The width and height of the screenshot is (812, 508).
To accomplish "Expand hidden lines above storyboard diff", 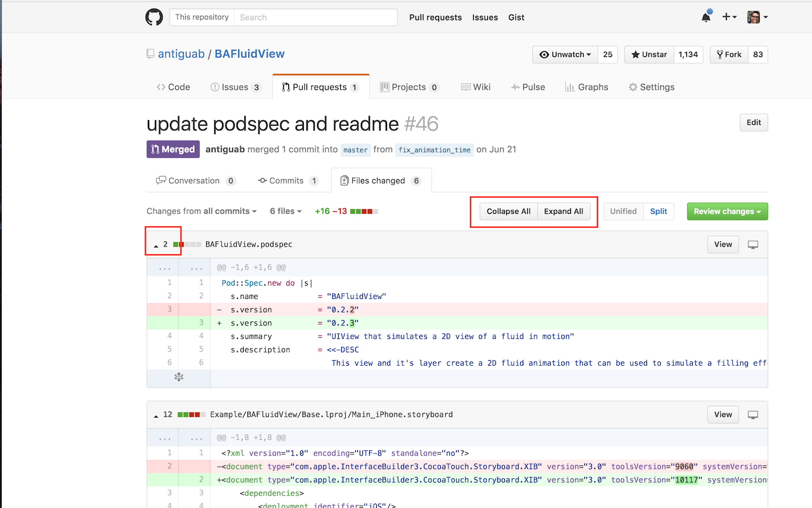I will pos(178,439).
